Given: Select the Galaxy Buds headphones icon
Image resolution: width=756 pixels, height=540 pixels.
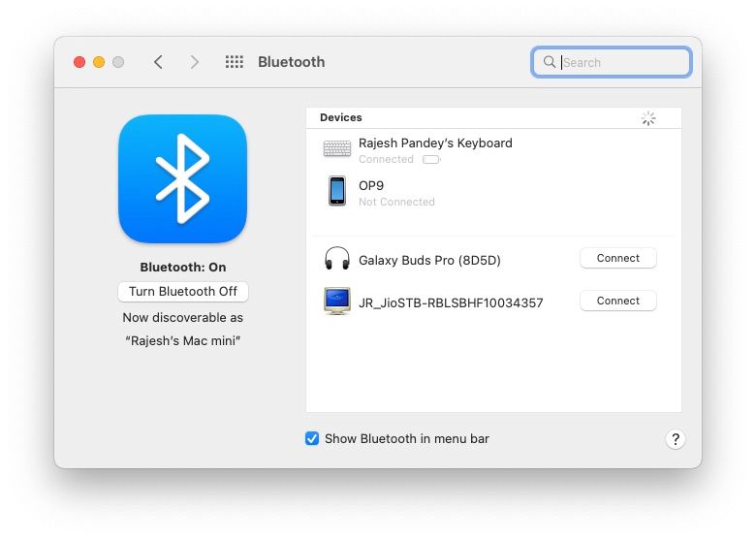Looking at the screenshot, I should click(x=337, y=259).
